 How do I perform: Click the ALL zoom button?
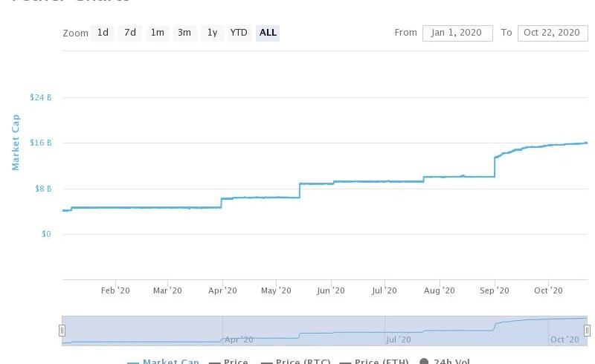tap(268, 33)
